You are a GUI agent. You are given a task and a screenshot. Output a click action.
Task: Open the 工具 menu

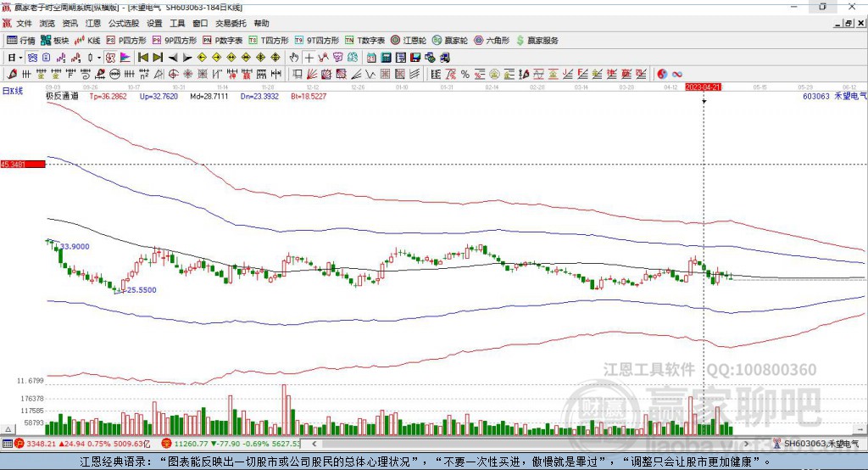pos(177,23)
